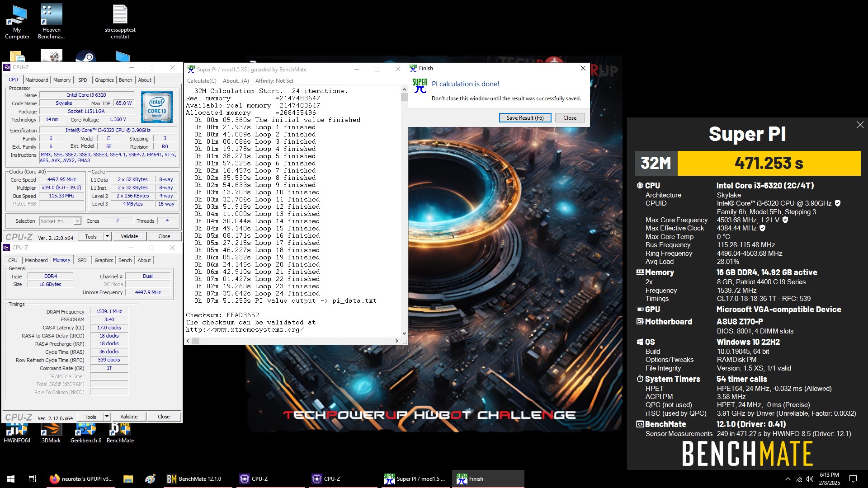Open the paint-style app on taskbar
This screenshot has height=488, width=868.
pyautogui.click(x=150, y=479)
